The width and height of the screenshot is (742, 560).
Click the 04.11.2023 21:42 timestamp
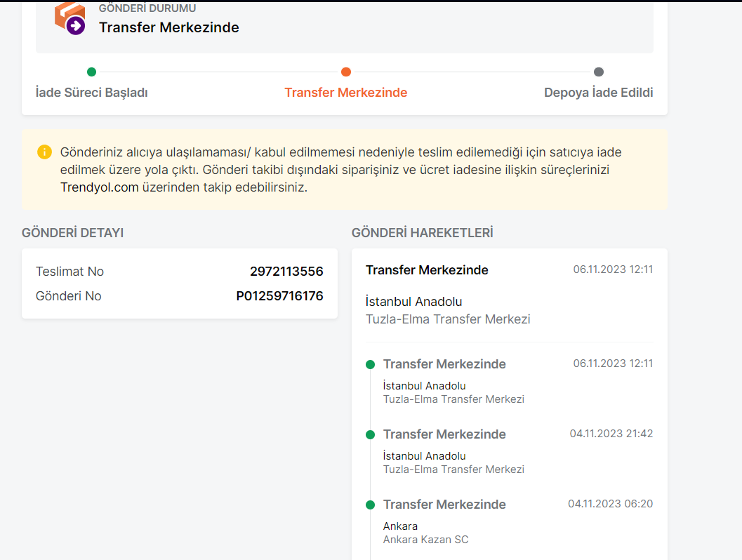pyautogui.click(x=611, y=434)
